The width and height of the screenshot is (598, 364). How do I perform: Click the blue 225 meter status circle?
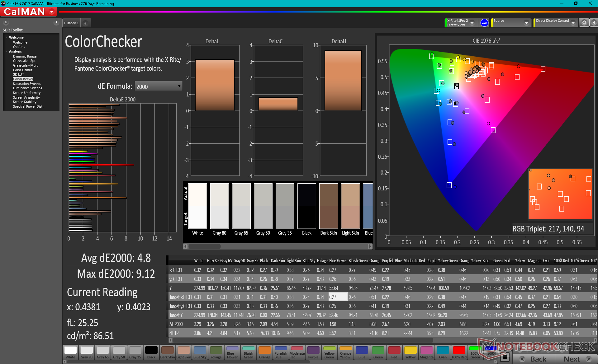(x=484, y=23)
